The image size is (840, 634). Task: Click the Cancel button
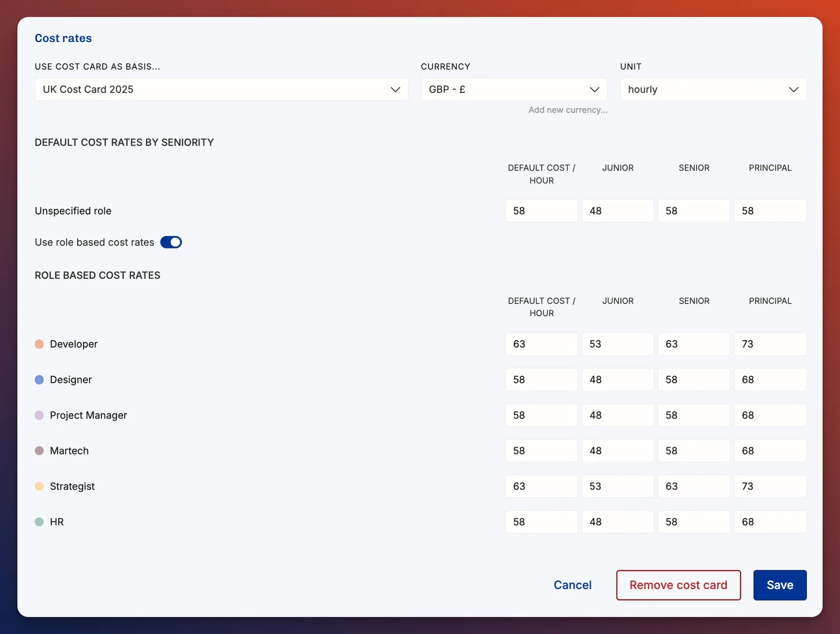pos(573,585)
